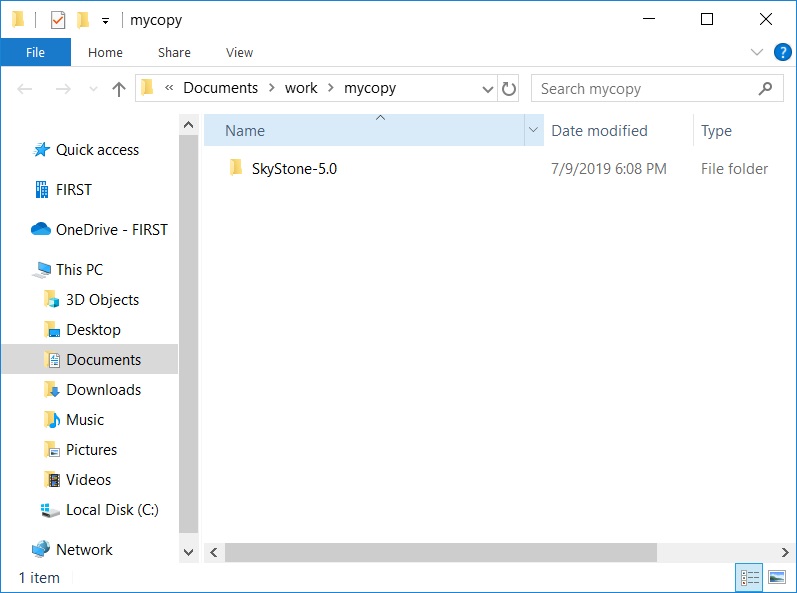
Task: Refresh the mycopy folder view
Action: pyautogui.click(x=509, y=89)
